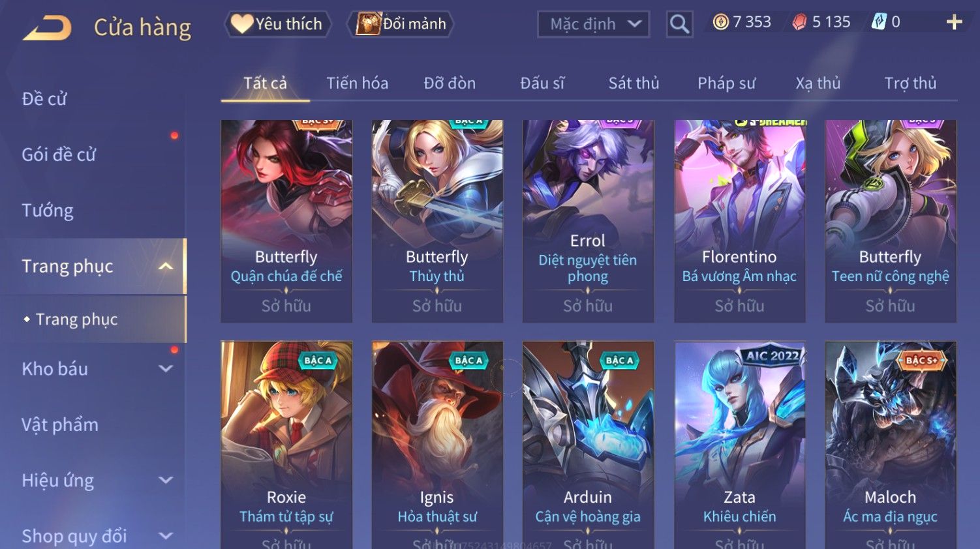Screen dimensions: 980x549
Task: Open the search magnifier icon
Action: [x=679, y=24]
